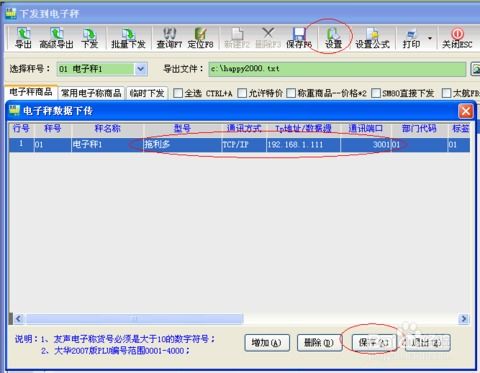Click the 行号 column header
Image resolution: width=480 pixels, height=373 pixels.
coord(21,128)
